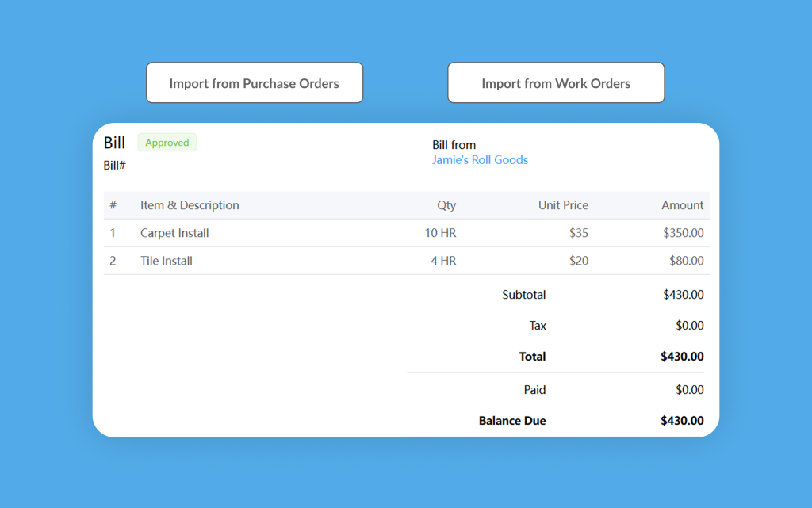Click the Subtotal label
Screen dimensions: 812x508
[523, 295]
